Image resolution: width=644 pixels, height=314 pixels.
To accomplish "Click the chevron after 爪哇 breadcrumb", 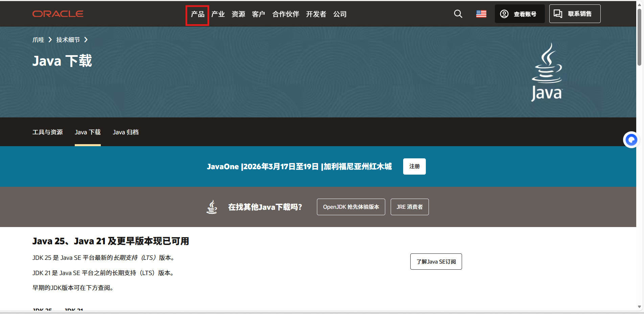I will coord(50,40).
